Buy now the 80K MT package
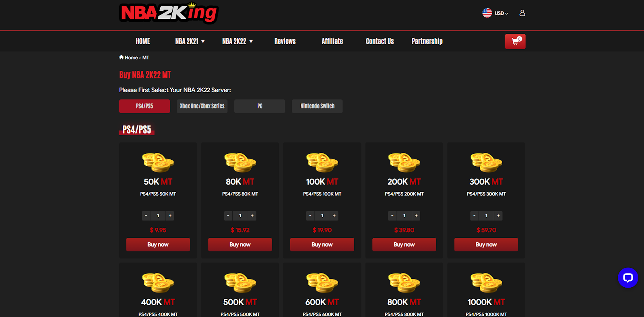 (240, 245)
